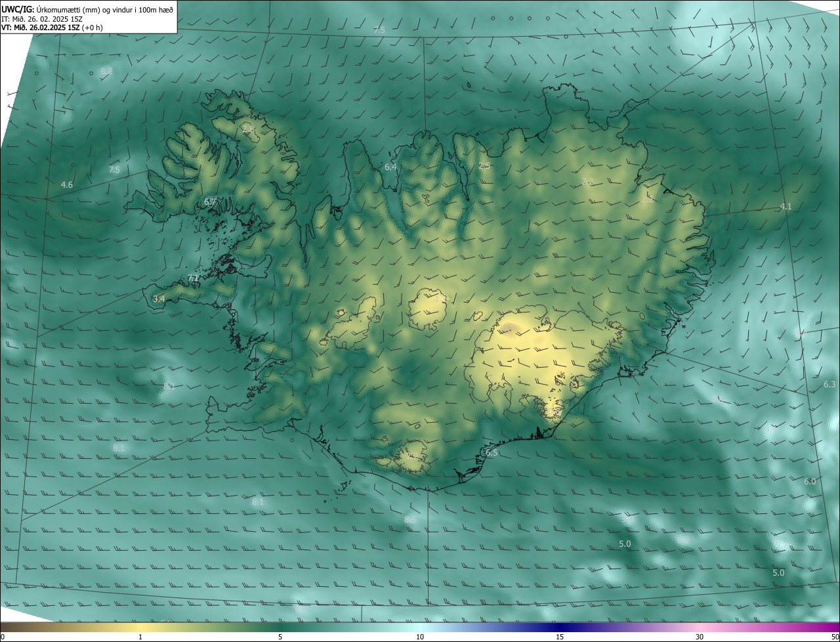Viewport: 840px width, 642px height.
Task: Click the 5 tick on the colour scale
Action: click(280, 637)
